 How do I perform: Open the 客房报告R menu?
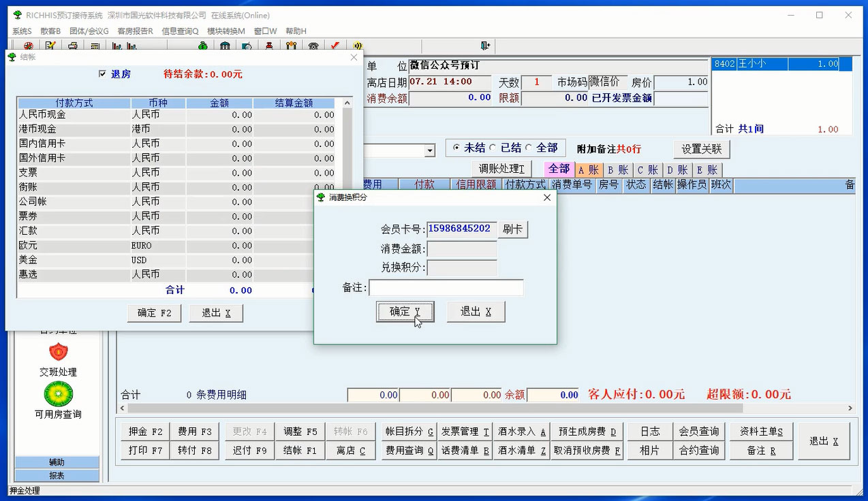[x=135, y=31]
